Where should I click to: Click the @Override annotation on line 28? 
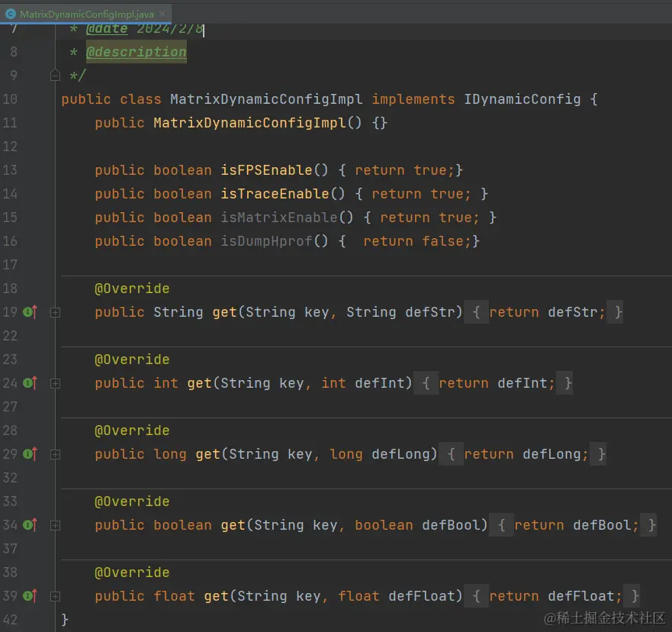[x=132, y=430]
